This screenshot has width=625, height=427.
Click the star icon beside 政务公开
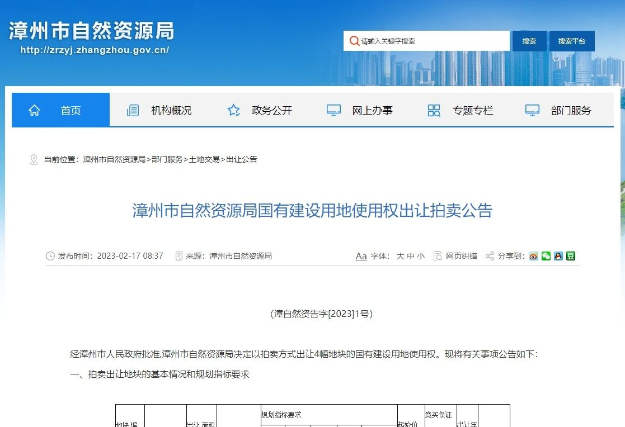(x=233, y=110)
